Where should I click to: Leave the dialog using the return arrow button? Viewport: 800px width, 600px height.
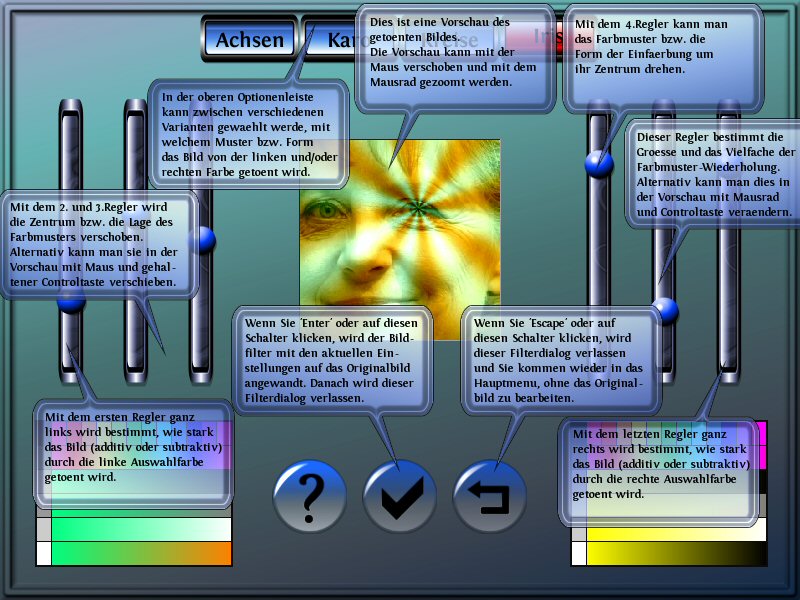pyautogui.click(x=489, y=496)
